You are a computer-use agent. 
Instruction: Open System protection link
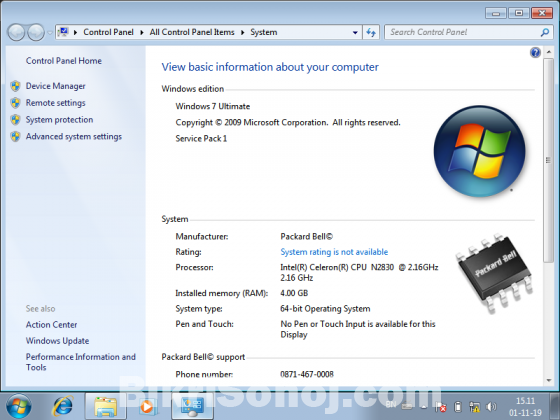[x=59, y=120]
